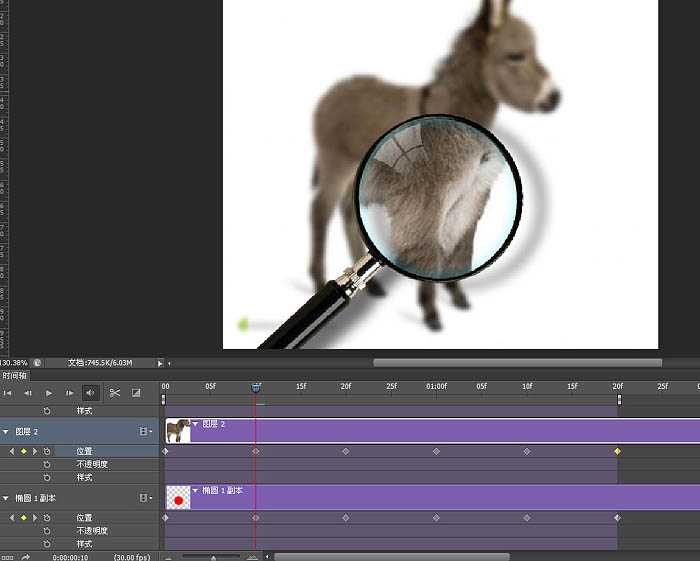Select yellow keyframe at 20f on 图层 2

(x=617, y=452)
